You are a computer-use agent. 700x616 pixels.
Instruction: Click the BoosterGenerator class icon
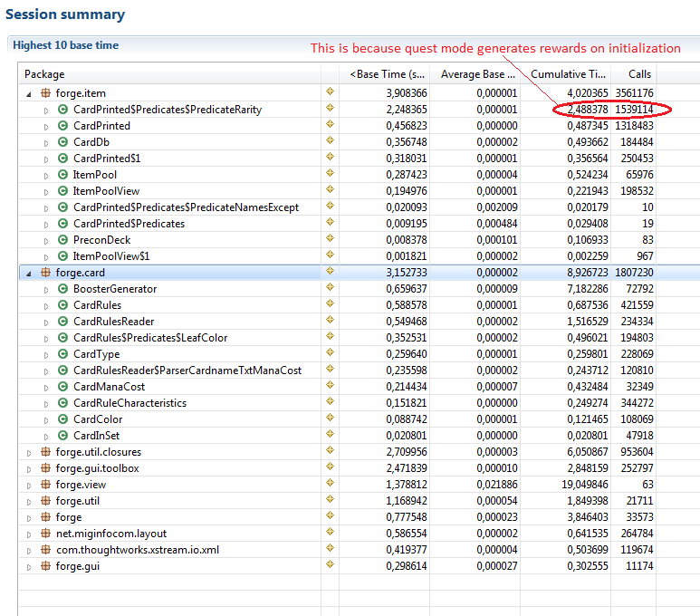62,289
